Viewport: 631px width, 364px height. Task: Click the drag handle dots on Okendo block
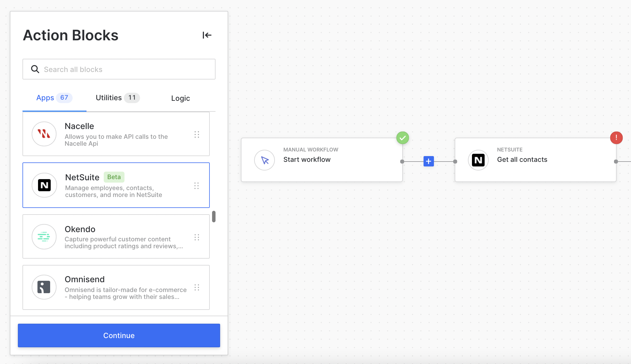pyautogui.click(x=197, y=237)
